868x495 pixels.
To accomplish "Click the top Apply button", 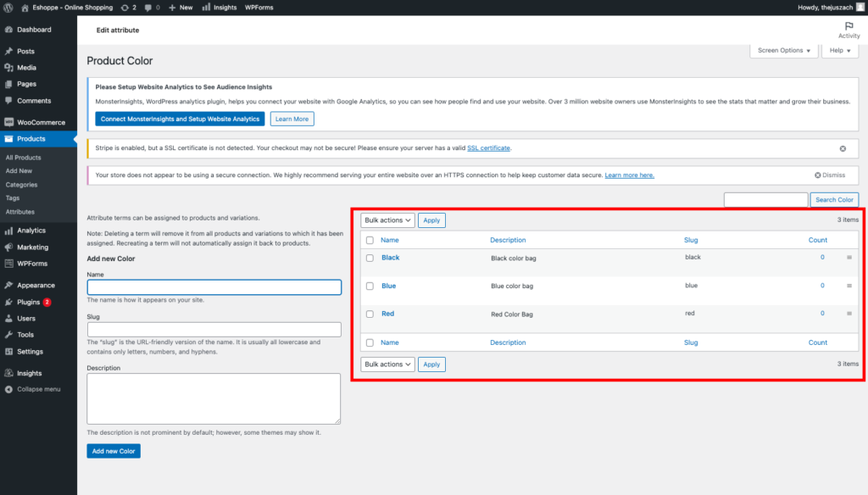I will 431,220.
